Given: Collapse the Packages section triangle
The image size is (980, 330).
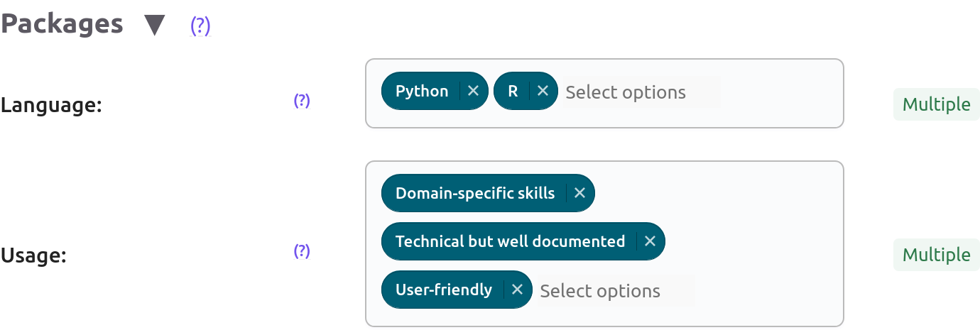Looking at the screenshot, I should pos(154,26).
